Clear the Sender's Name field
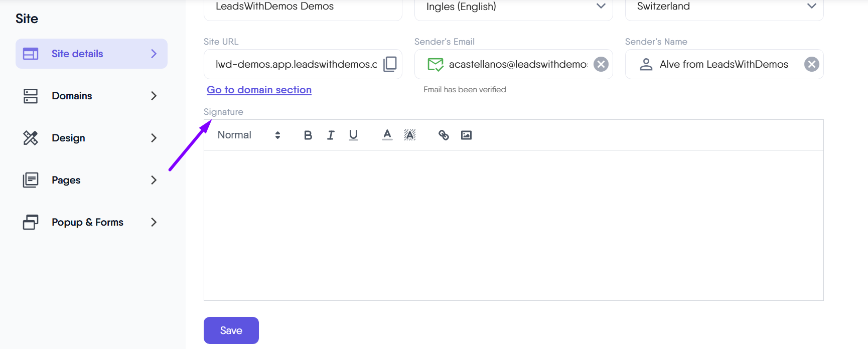This screenshot has width=868, height=349. [x=811, y=64]
